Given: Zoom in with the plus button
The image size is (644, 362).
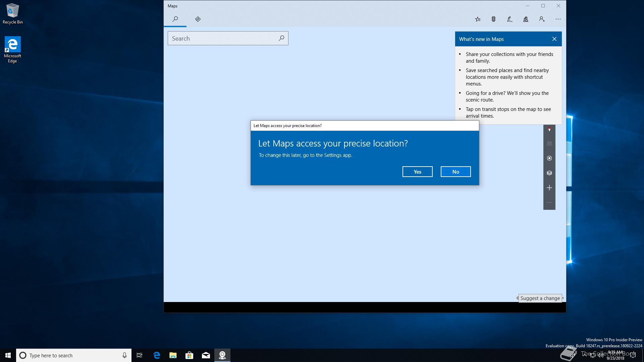Looking at the screenshot, I should [x=549, y=188].
